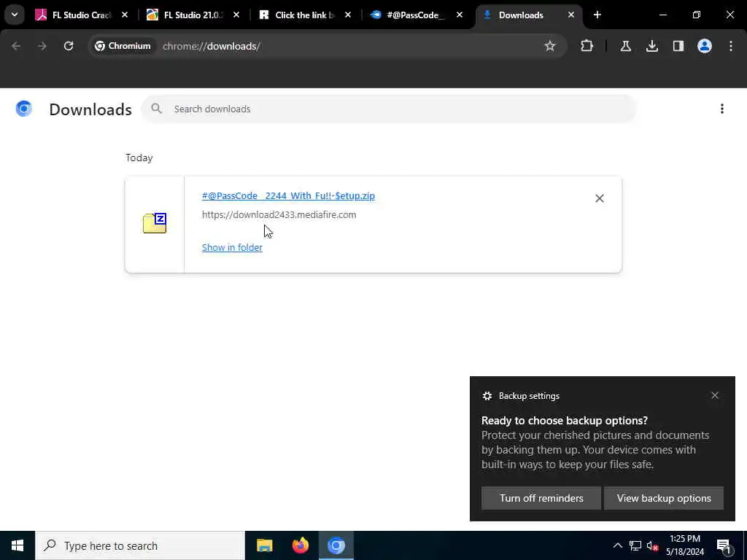Viewport: 747px width, 560px height.
Task: Open the Extensions puzzle icon
Action: [x=587, y=46]
